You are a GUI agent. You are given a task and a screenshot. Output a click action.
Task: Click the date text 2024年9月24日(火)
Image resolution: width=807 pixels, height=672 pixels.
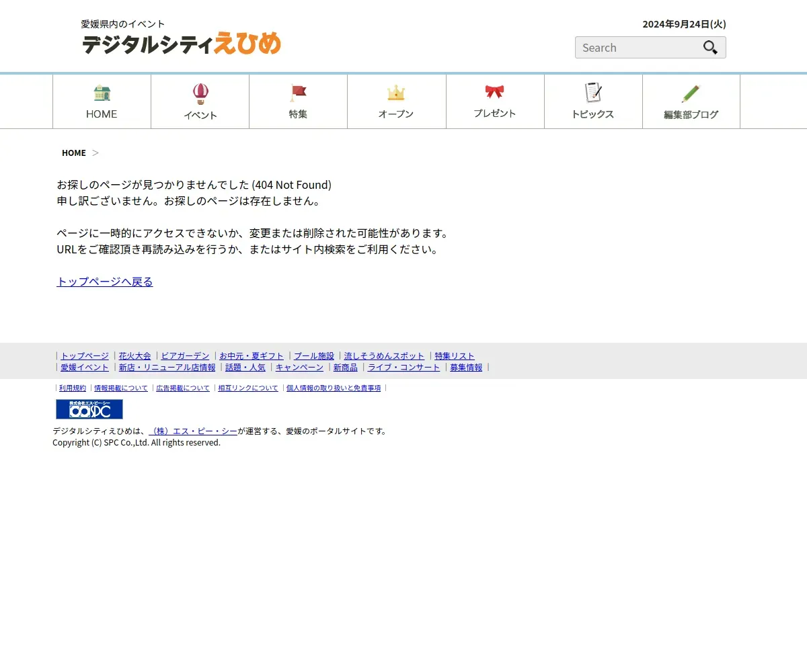click(x=685, y=24)
